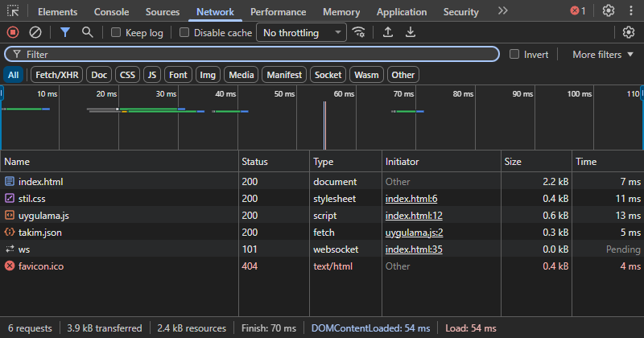The height and width of the screenshot is (338, 644).
Task: Click the 60 ms load marker line
Action: [325, 126]
